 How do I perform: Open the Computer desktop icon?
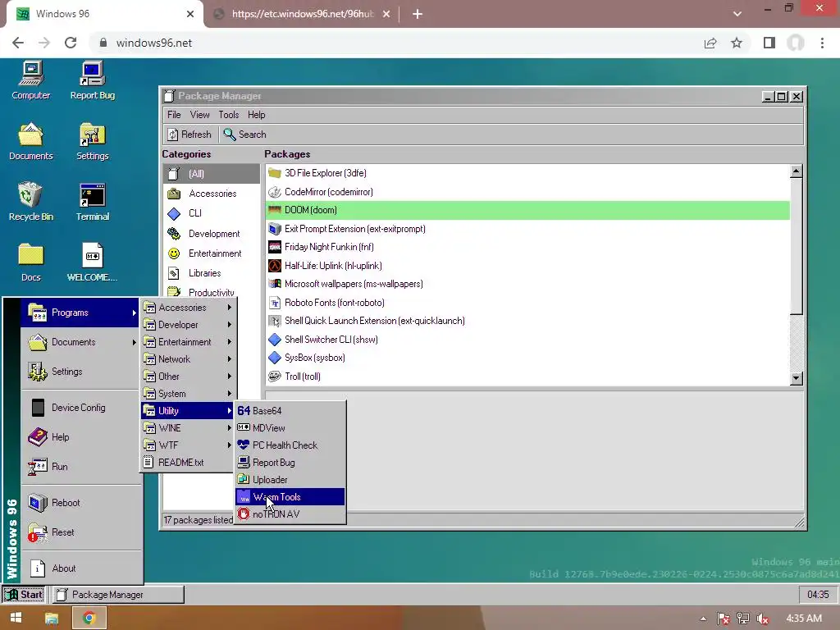31,81
